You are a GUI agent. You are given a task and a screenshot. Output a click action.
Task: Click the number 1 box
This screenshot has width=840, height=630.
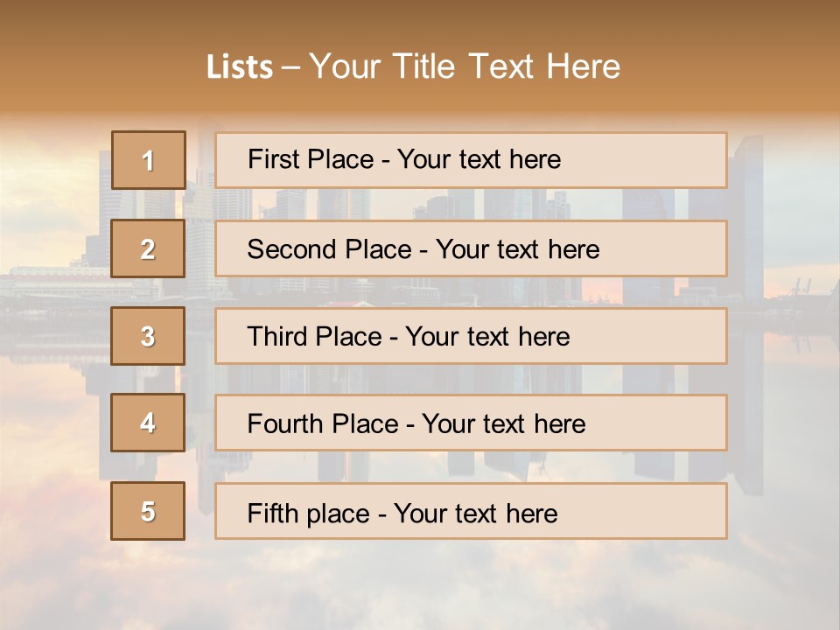point(148,160)
